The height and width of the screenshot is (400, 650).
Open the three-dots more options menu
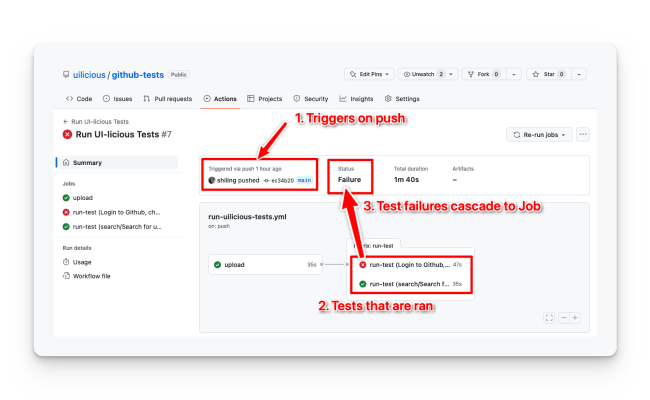(583, 134)
